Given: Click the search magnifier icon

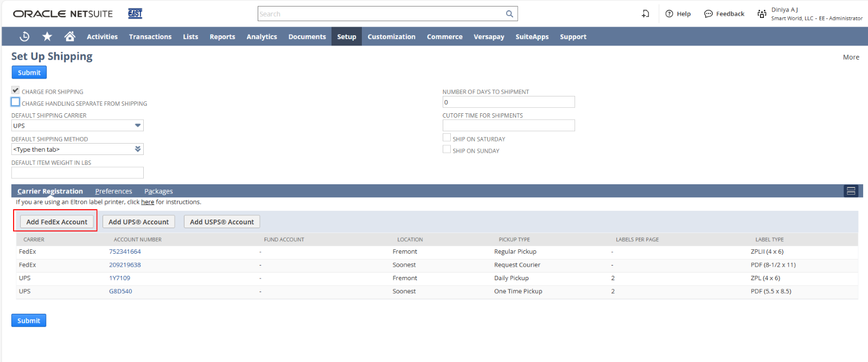Looking at the screenshot, I should pyautogui.click(x=509, y=14).
